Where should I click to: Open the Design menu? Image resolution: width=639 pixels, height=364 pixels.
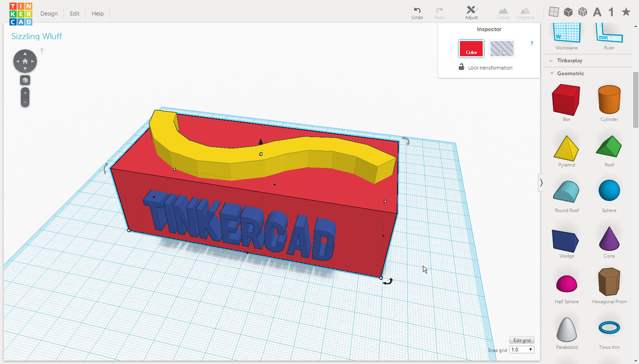[49, 14]
